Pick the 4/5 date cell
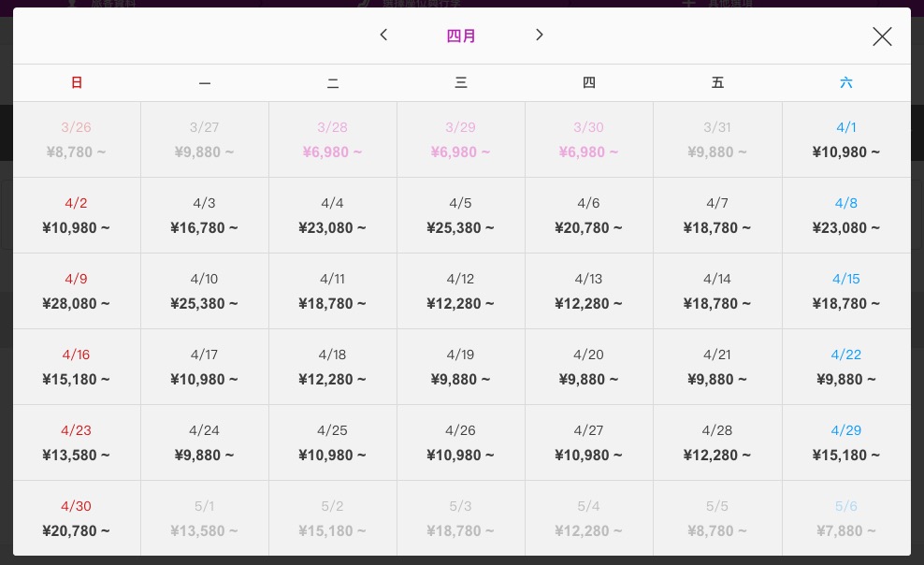Image resolution: width=924 pixels, height=565 pixels. 461,216
